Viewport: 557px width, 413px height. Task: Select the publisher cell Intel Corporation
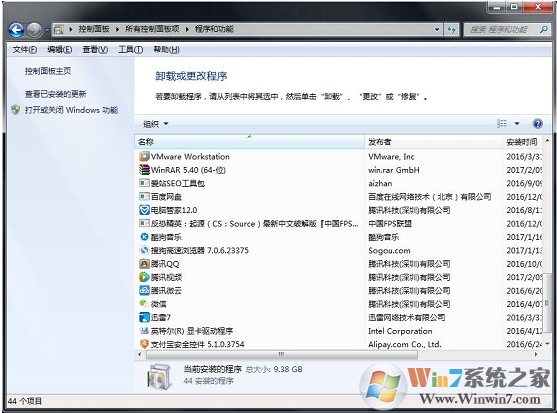point(400,331)
